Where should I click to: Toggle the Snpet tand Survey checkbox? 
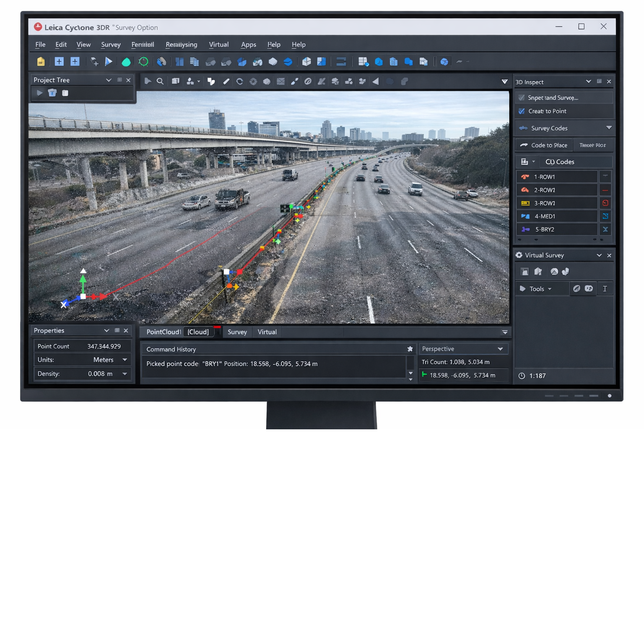522,98
